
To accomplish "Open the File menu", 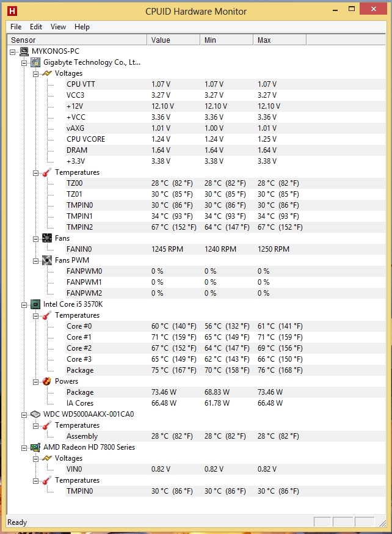I will point(16,27).
